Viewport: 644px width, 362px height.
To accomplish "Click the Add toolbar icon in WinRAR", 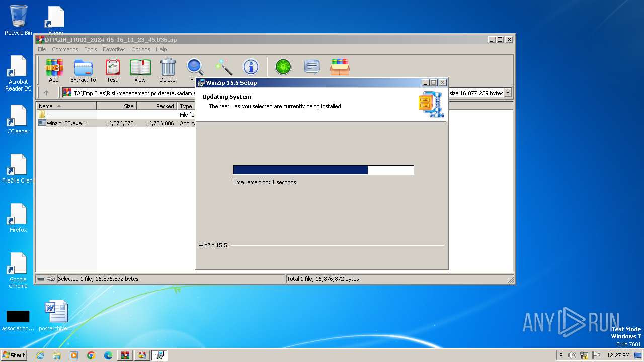I will pyautogui.click(x=54, y=71).
